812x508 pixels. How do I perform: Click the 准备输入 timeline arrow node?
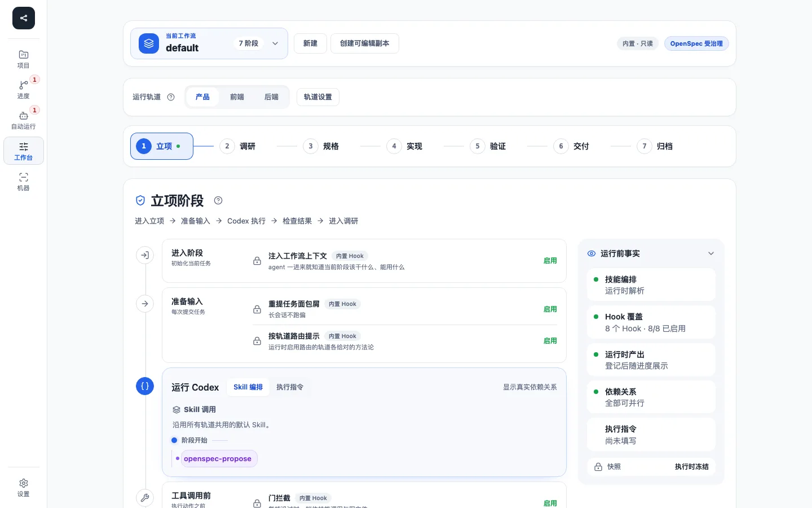pyautogui.click(x=145, y=304)
